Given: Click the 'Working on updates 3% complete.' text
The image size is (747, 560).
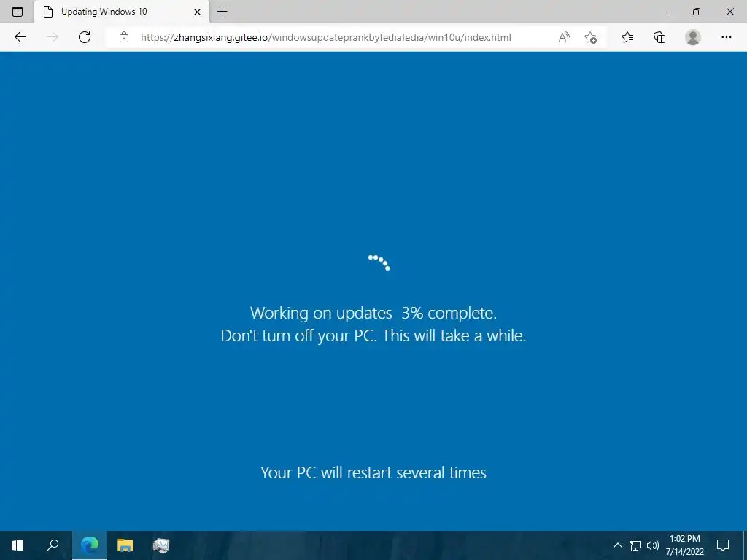Looking at the screenshot, I should [x=373, y=314].
